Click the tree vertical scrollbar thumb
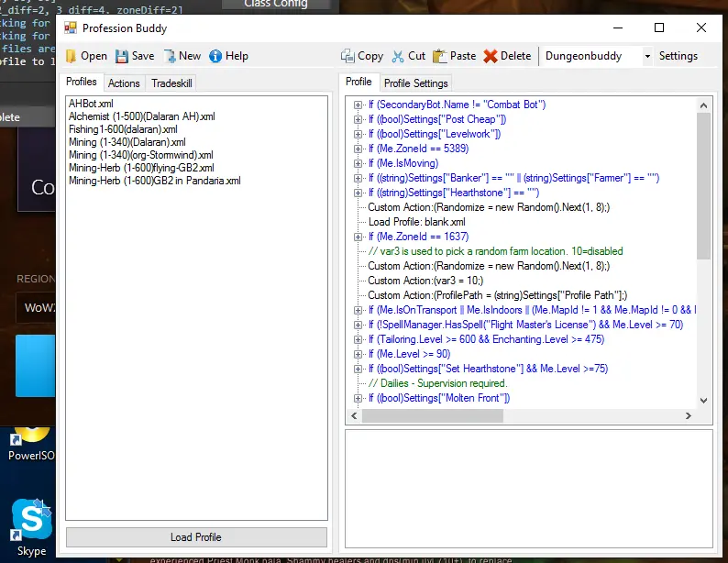Image resolution: width=728 pixels, height=563 pixels. [703, 185]
